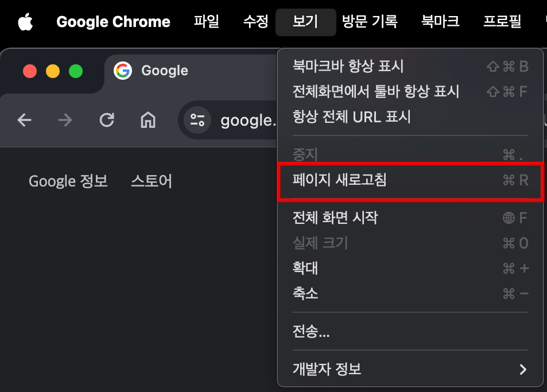Toggle 북마크바 항상 표시

410,66
